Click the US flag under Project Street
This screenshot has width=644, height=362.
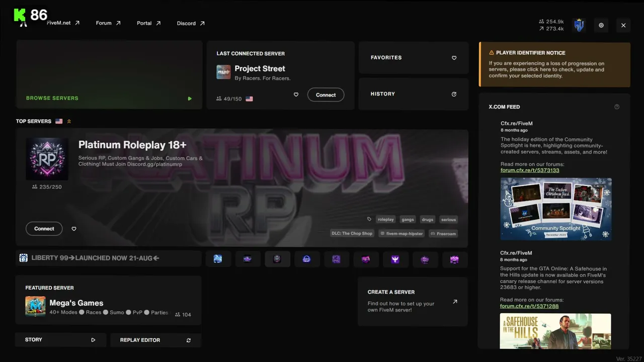249,99
